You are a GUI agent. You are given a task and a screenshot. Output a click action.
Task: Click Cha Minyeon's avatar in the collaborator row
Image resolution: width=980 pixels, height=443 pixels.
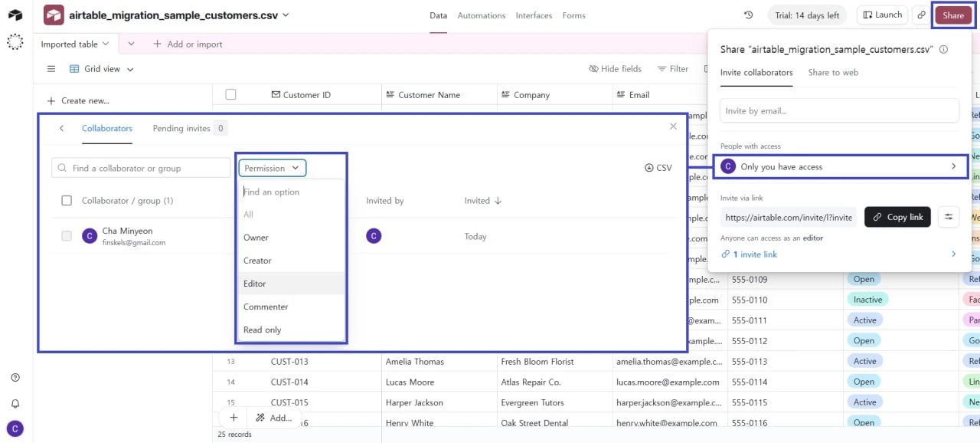[x=90, y=236]
